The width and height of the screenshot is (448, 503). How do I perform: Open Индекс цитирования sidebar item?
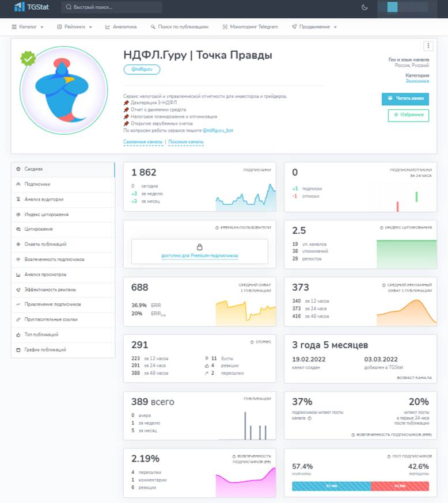pos(63,214)
